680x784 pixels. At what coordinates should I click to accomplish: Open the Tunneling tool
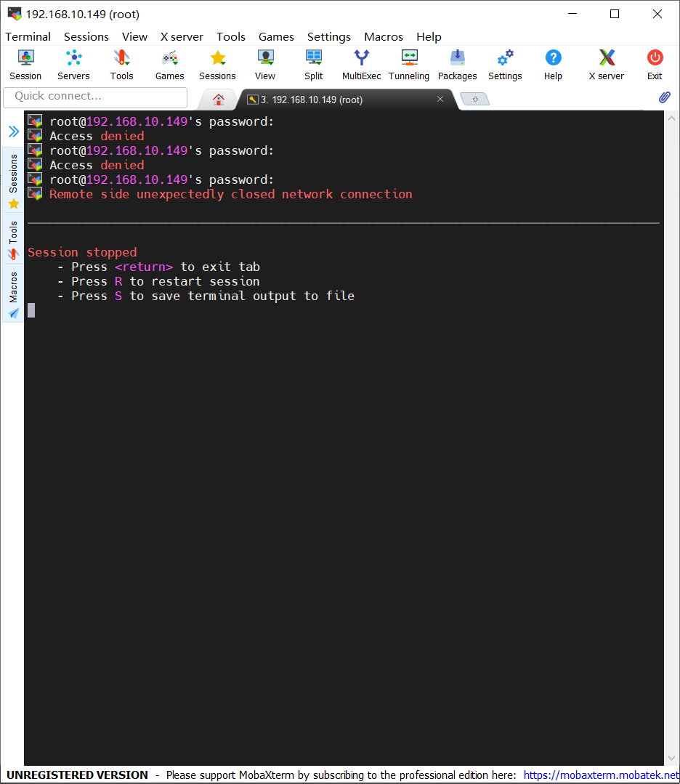pyautogui.click(x=409, y=65)
